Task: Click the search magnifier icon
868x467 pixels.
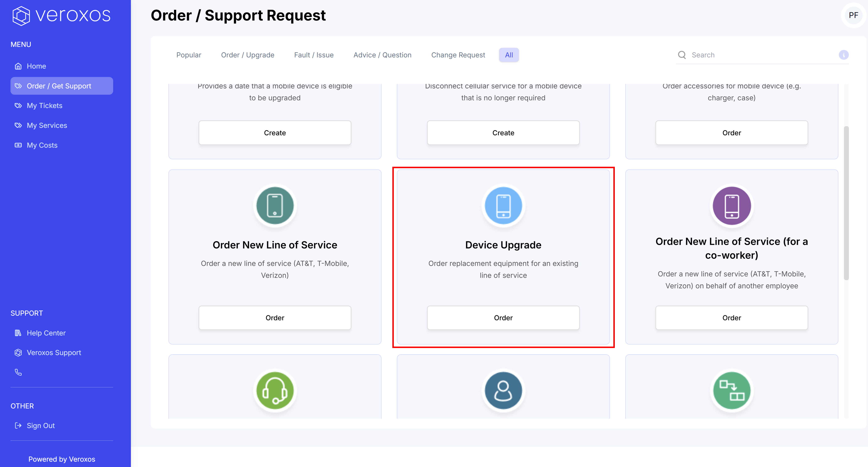Action: pos(682,55)
